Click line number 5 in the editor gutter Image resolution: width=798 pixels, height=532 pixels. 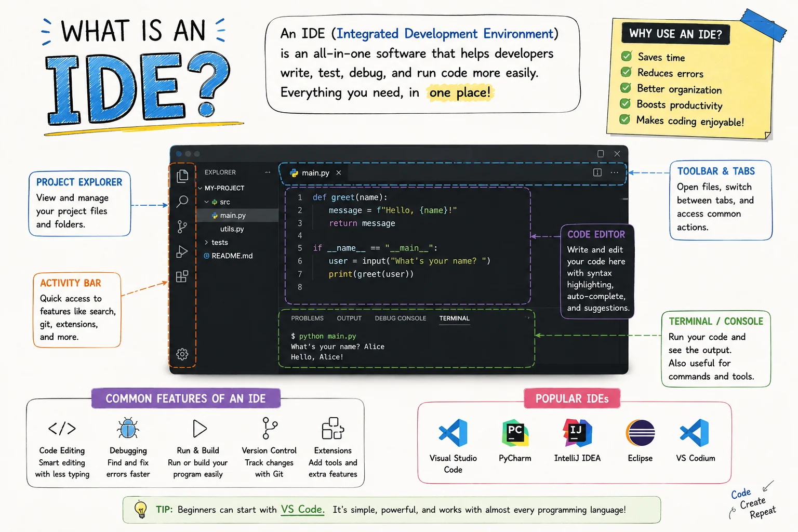300,248
